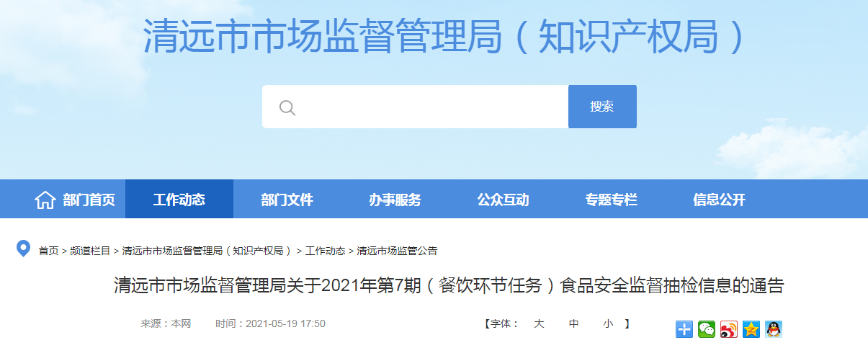868x353 pixels.
Task: Set font size to 大
Action: 538,324
